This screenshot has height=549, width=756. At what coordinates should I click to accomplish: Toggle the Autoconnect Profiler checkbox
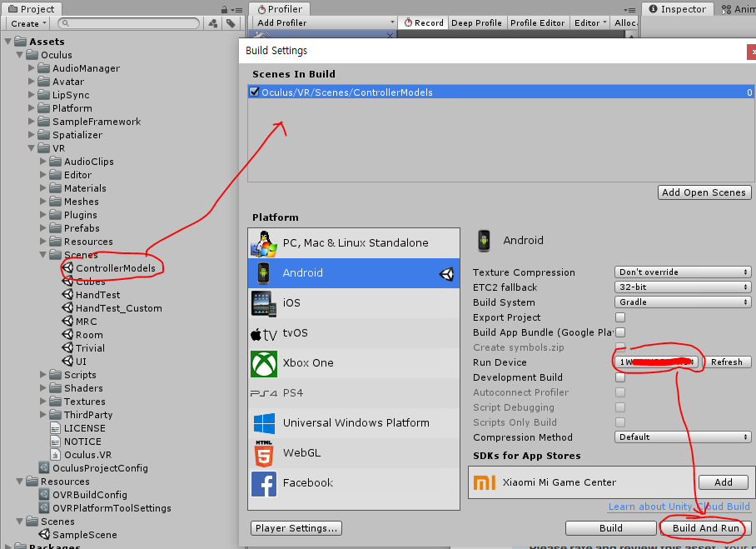tap(620, 392)
